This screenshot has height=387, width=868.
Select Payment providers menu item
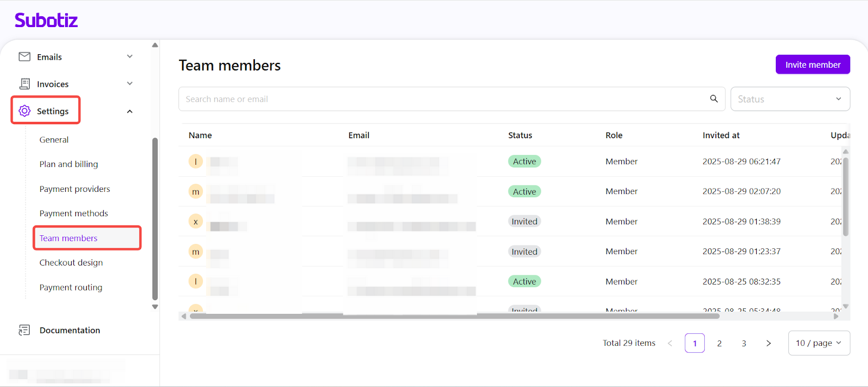(75, 189)
